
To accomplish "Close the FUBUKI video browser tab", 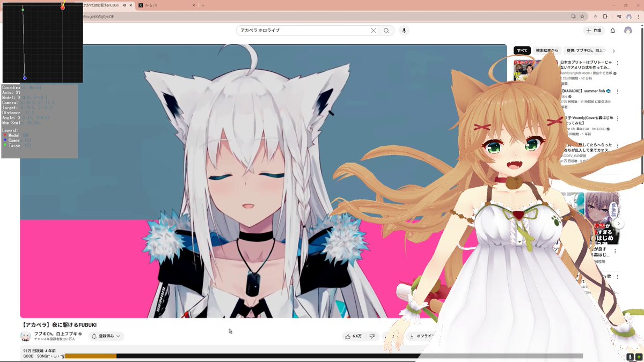I will [x=130, y=5].
